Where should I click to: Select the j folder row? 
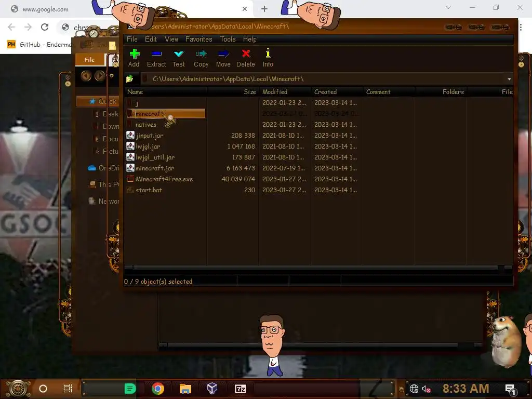166,103
